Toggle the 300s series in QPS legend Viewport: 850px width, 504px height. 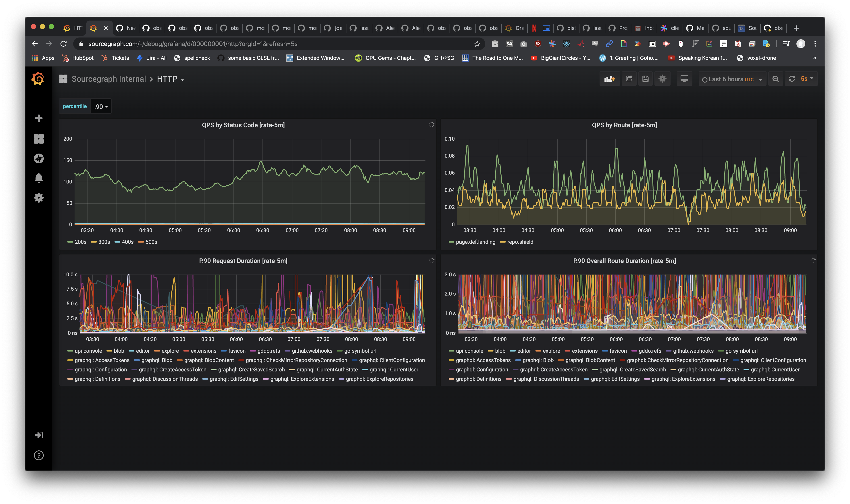(x=104, y=242)
